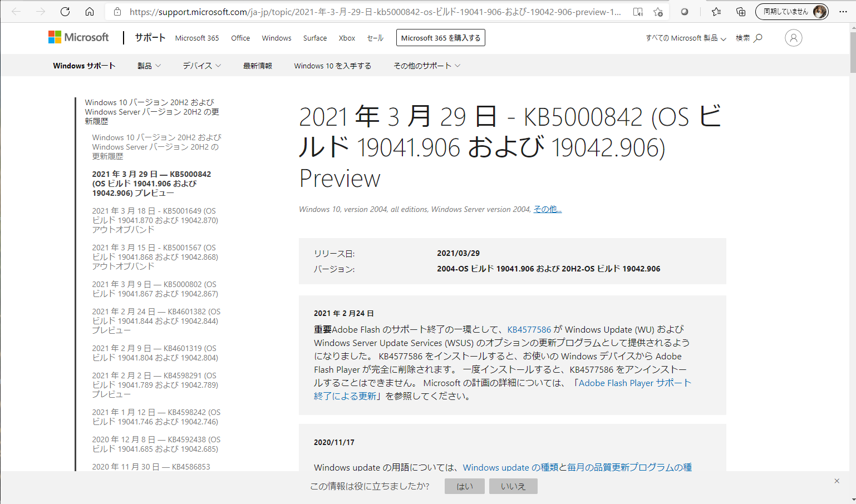The width and height of the screenshot is (856, 504).
Task: Click Microsoft 365 を購入する button
Action: tap(441, 38)
